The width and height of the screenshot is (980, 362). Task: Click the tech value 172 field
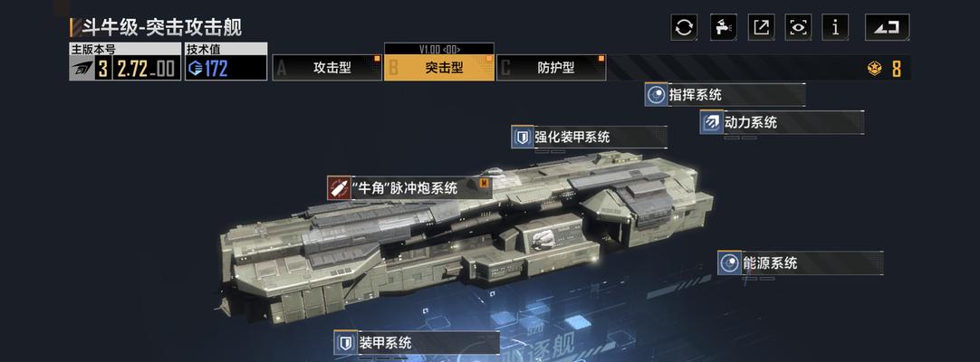pos(226,68)
